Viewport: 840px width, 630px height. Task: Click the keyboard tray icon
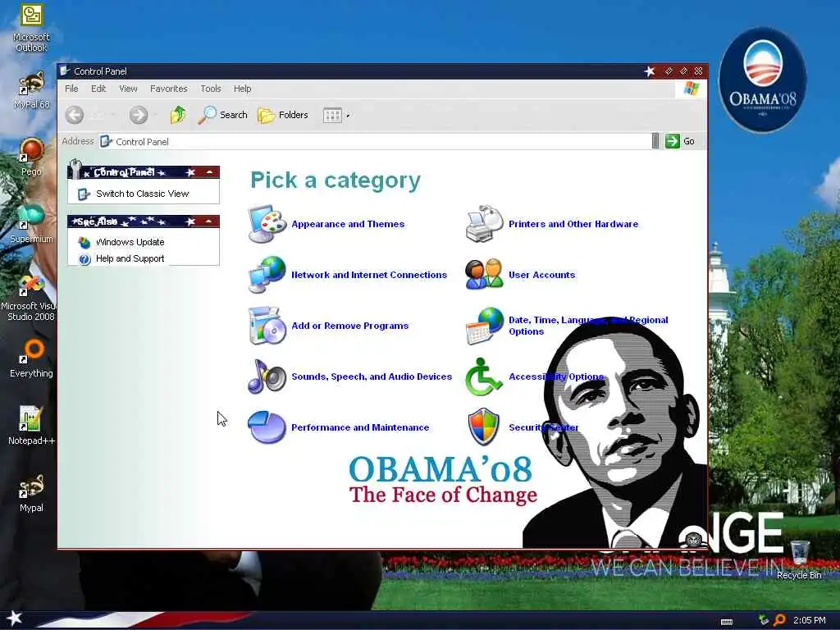tap(727, 622)
